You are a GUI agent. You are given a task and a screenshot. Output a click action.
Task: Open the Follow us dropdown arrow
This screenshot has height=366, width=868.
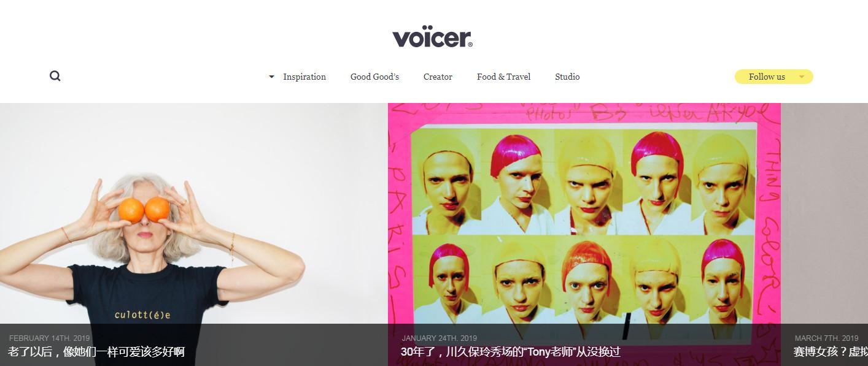coord(801,77)
